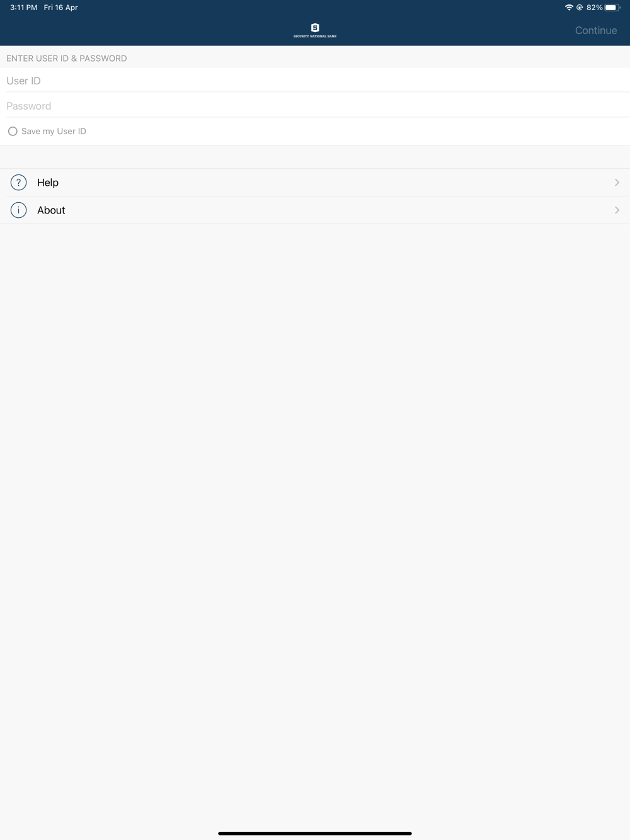This screenshot has height=840, width=630.
Task: Tap the 3:11 PM clock
Action: pyautogui.click(x=24, y=8)
